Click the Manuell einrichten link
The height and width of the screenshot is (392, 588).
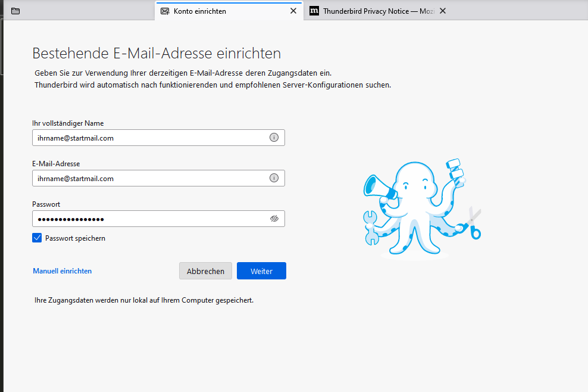pos(62,270)
